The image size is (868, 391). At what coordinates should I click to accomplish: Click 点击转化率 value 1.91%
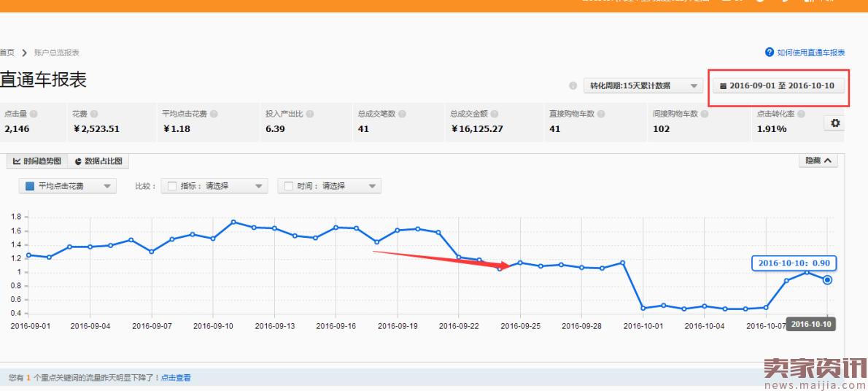pyautogui.click(x=772, y=129)
